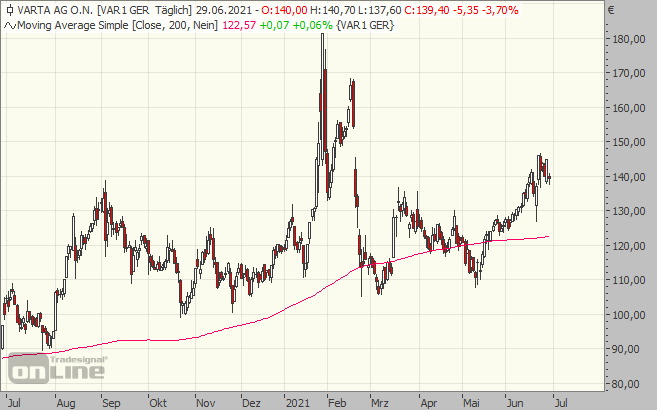Click the Euro currency symbol on price axis
The width and height of the screenshot is (657, 410).
611,10
